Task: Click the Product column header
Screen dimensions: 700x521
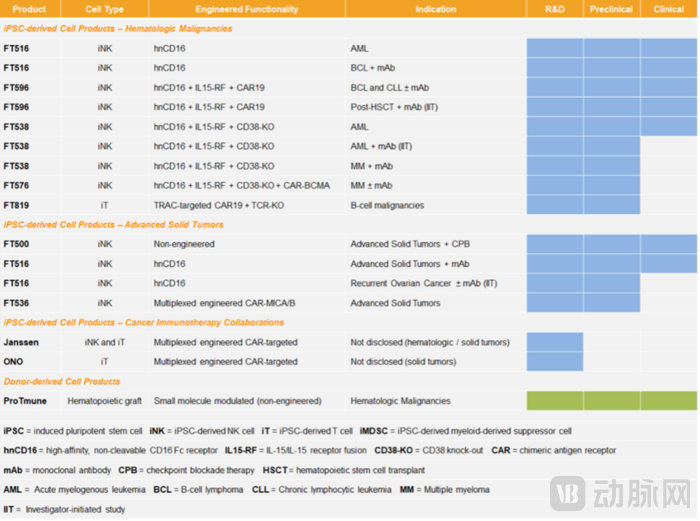Action: click(29, 9)
